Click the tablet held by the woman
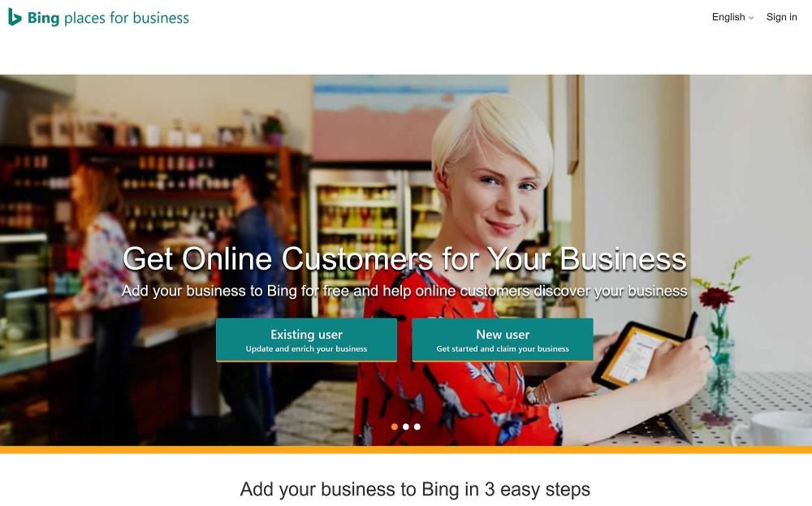 click(x=636, y=355)
